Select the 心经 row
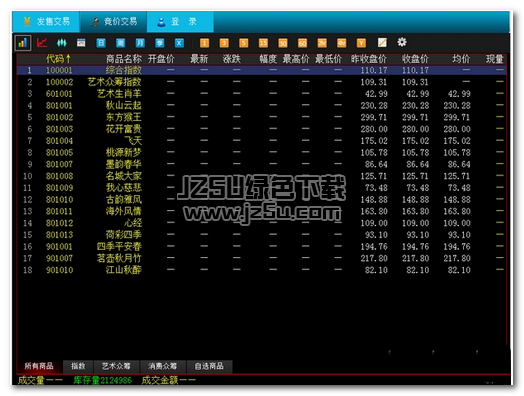The height and width of the screenshot is (396, 524). pos(262,223)
